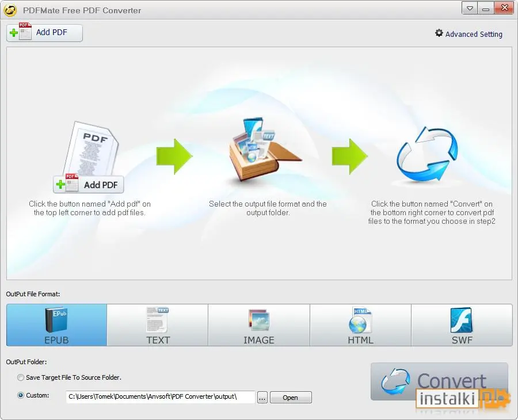The height and width of the screenshot is (420, 518).
Task: Click the custom output folder path field
Action: coord(161,396)
